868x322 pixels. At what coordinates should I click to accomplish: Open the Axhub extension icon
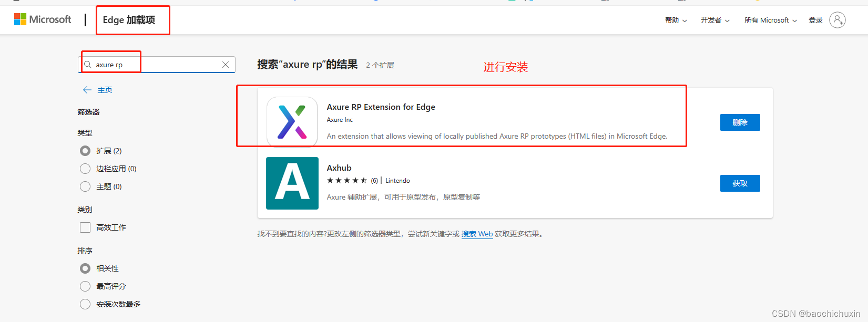point(292,183)
